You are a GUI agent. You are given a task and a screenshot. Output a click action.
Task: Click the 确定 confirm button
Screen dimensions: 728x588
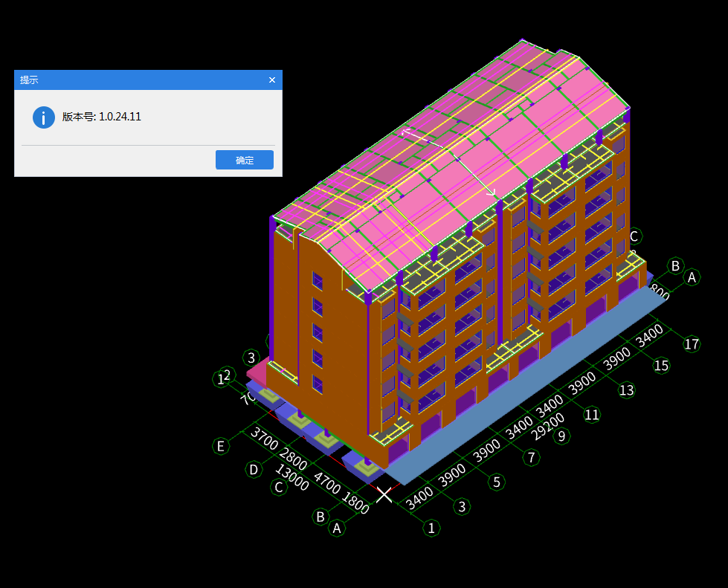coord(244,160)
